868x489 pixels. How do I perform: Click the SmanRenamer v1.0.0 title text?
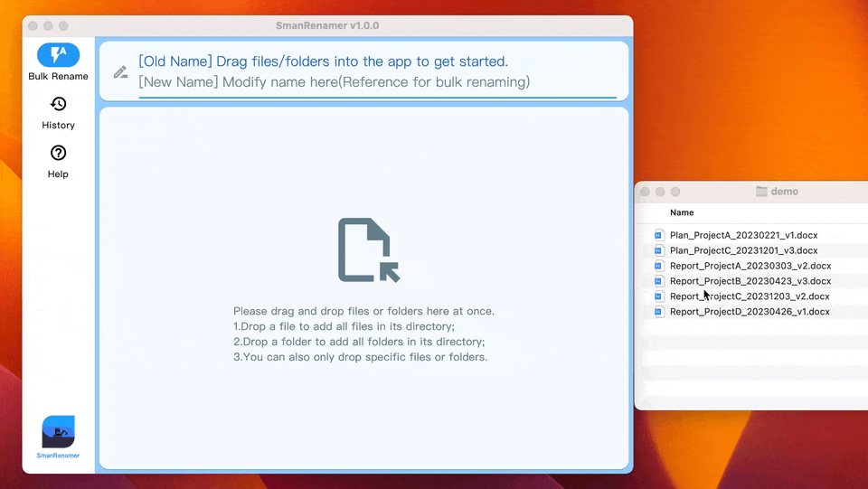click(x=327, y=25)
